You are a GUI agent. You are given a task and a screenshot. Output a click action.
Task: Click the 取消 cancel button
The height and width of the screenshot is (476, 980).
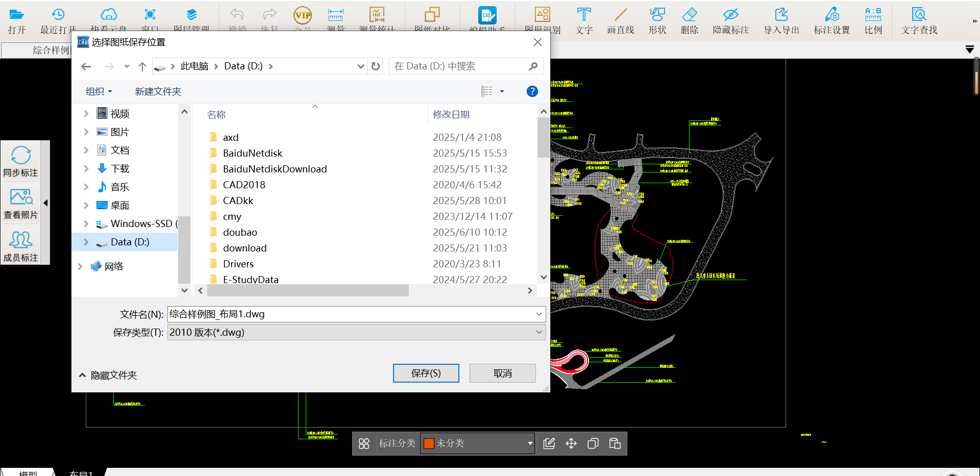coord(502,373)
